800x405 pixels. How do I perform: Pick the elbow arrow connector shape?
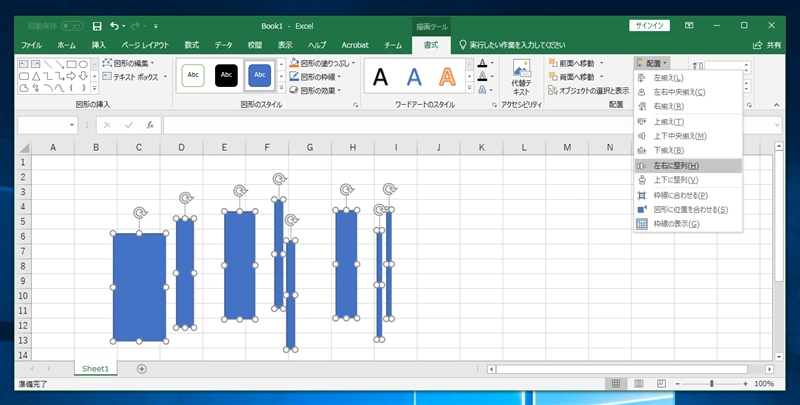pos(60,77)
